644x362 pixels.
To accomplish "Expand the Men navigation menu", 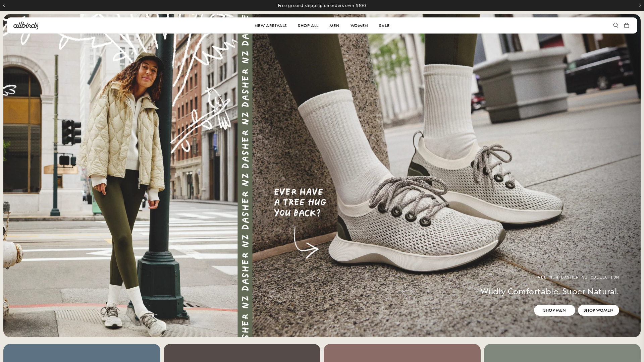I will click(334, 26).
